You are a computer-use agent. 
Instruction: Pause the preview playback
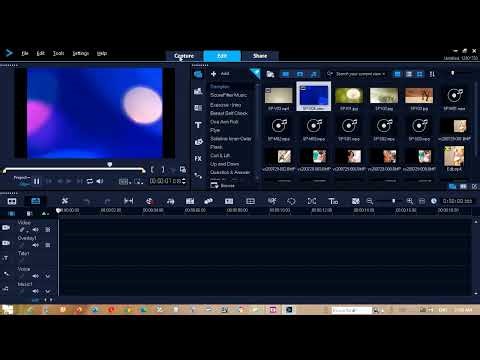37,181
